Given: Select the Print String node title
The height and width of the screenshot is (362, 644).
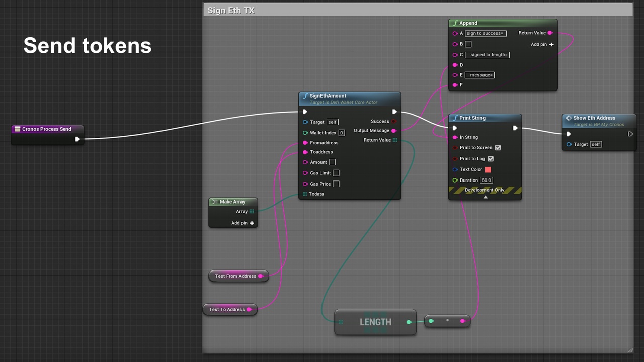Looking at the screenshot, I should [x=472, y=118].
